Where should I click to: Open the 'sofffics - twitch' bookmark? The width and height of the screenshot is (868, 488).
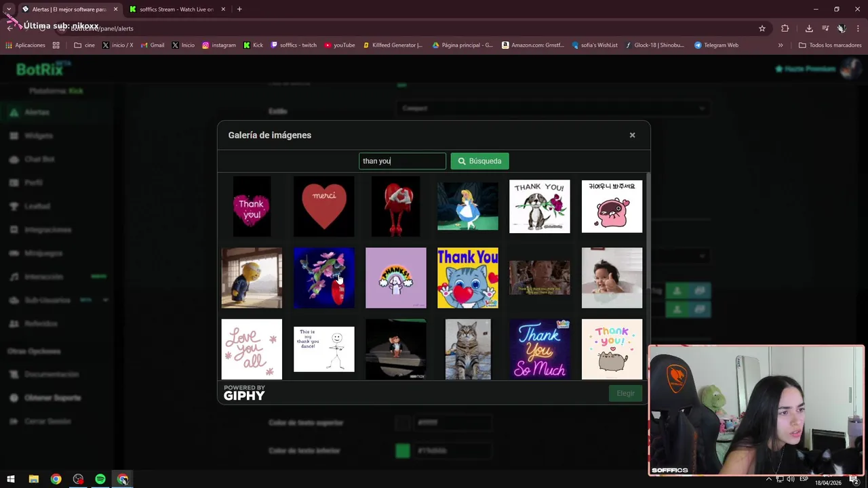click(294, 45)
